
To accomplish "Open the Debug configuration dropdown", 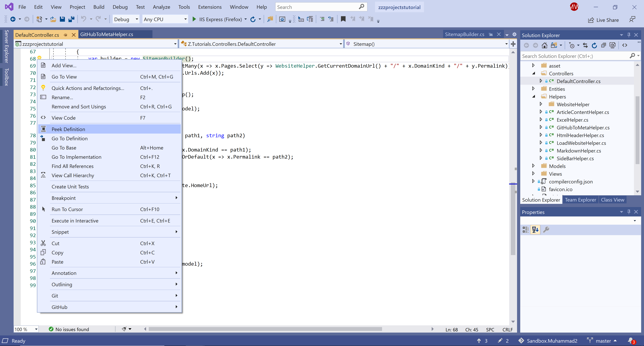I will pyautogui.click(x=137, y=19).
